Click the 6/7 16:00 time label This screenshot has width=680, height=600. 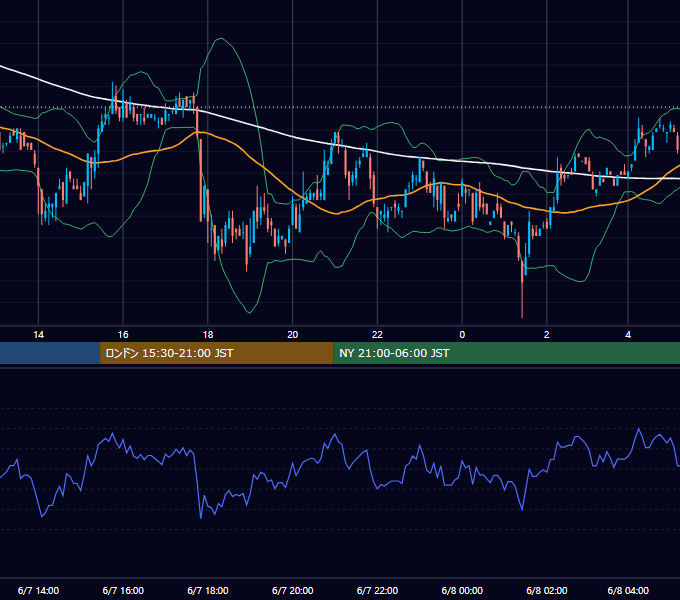tap(123, 590)
